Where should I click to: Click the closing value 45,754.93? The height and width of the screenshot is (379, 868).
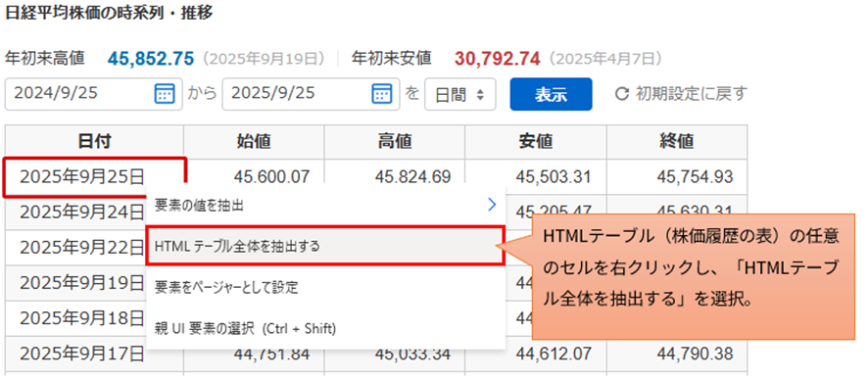(695, 177)
